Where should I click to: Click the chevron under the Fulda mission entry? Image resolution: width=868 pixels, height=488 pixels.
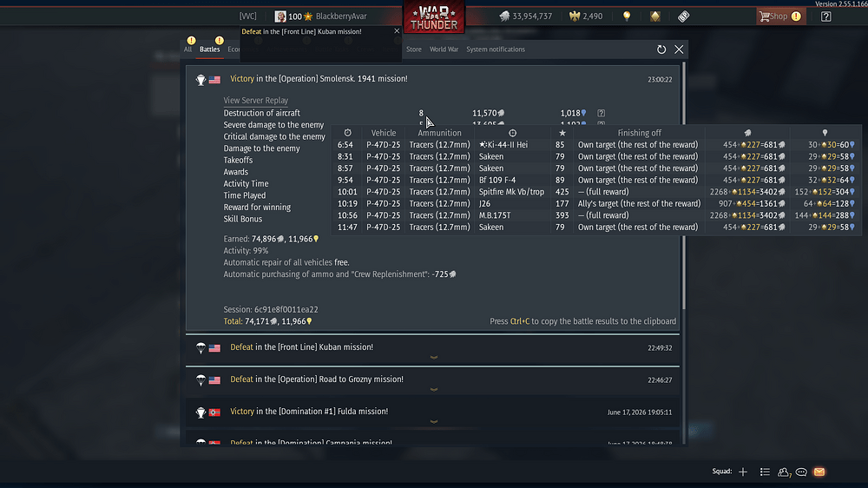click(x=434, y=422)
